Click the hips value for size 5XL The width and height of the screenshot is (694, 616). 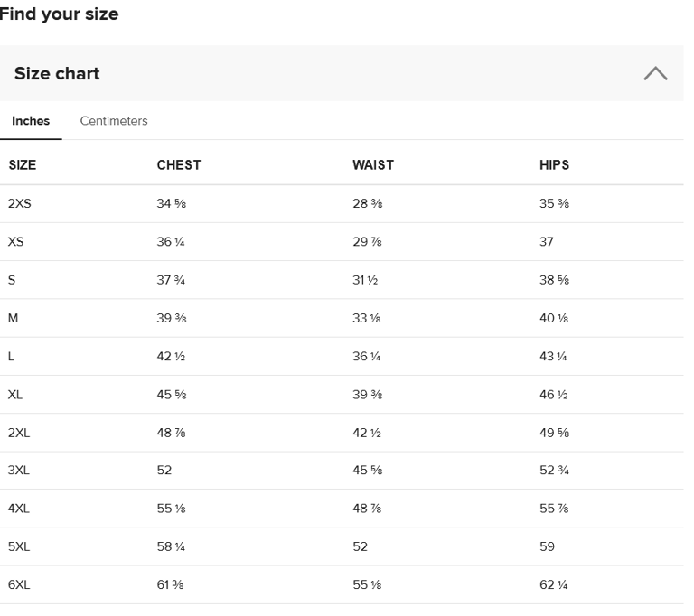(x=547, y=546)
